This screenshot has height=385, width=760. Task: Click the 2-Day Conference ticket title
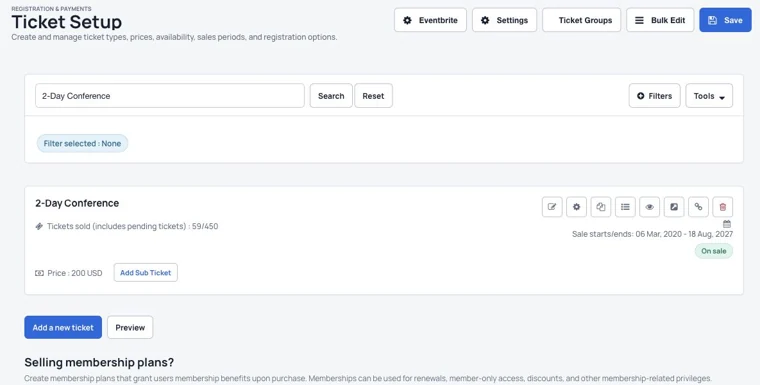[x=77, y=203]
